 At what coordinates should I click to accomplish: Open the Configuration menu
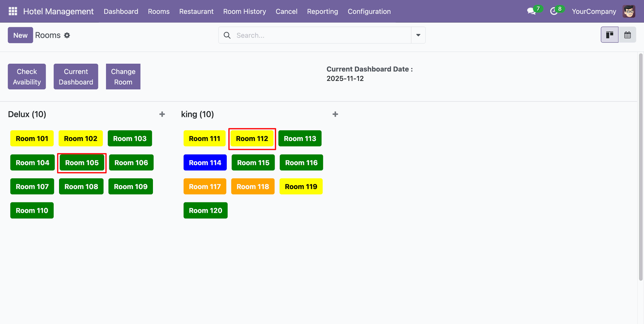369,11
